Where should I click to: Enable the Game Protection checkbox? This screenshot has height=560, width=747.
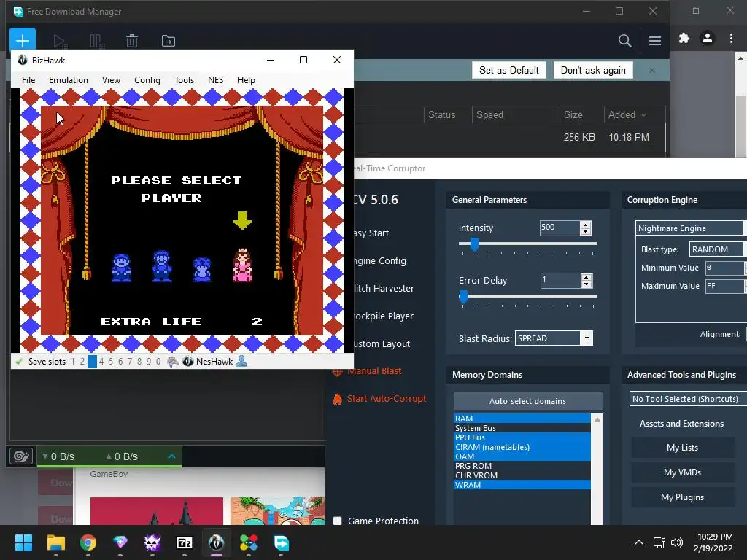pyautogui.click(x=337, y=521)
